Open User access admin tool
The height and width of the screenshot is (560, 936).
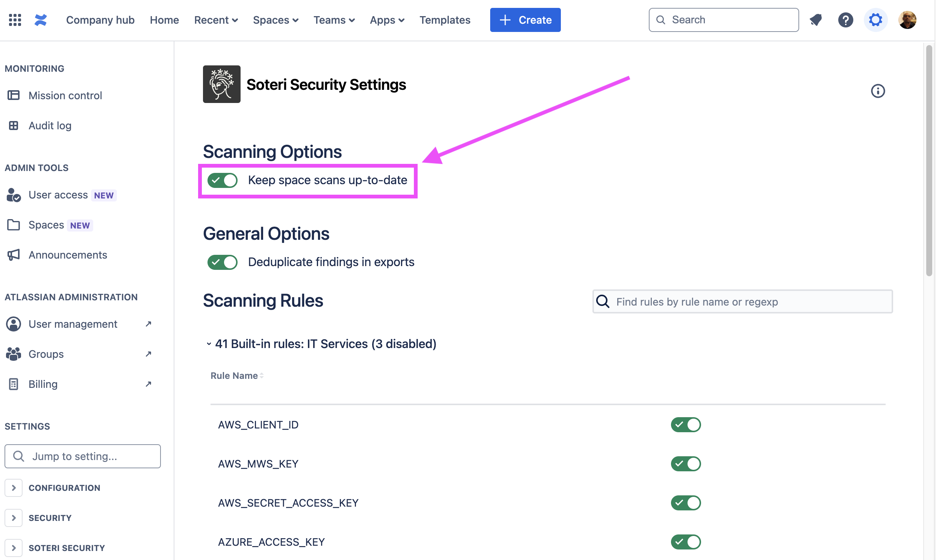[x=58, y=195]
